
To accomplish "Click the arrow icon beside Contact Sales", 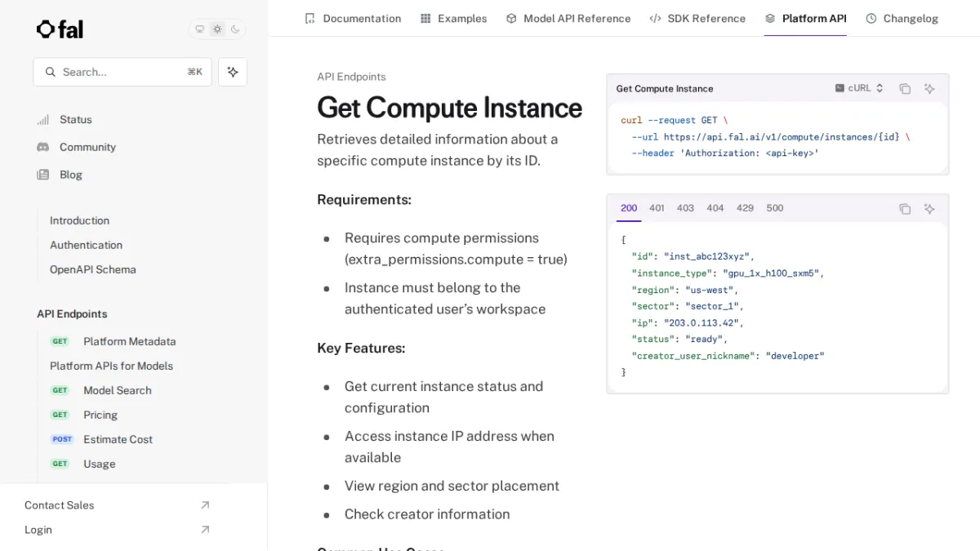I will click(205, 505).
